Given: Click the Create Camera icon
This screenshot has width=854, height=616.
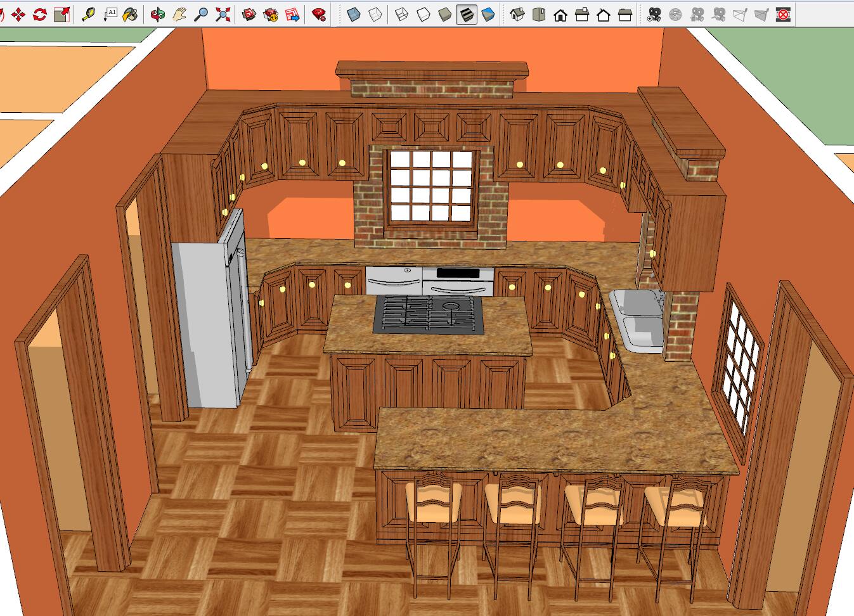Looking at the screenshot, I should click(654, 14).
